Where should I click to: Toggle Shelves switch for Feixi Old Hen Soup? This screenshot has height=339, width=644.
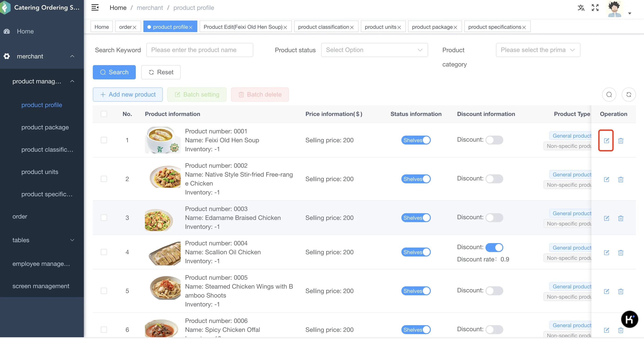click(416, 140)
